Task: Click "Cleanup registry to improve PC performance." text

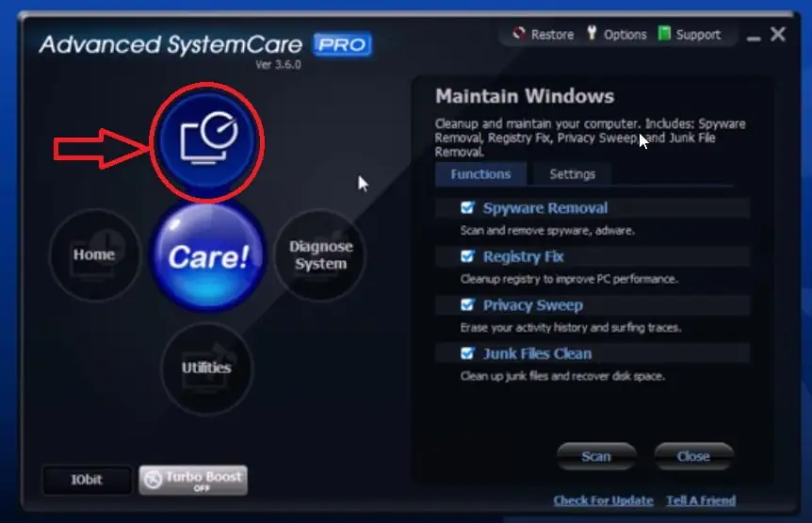Action: click(x=569, y=279)
